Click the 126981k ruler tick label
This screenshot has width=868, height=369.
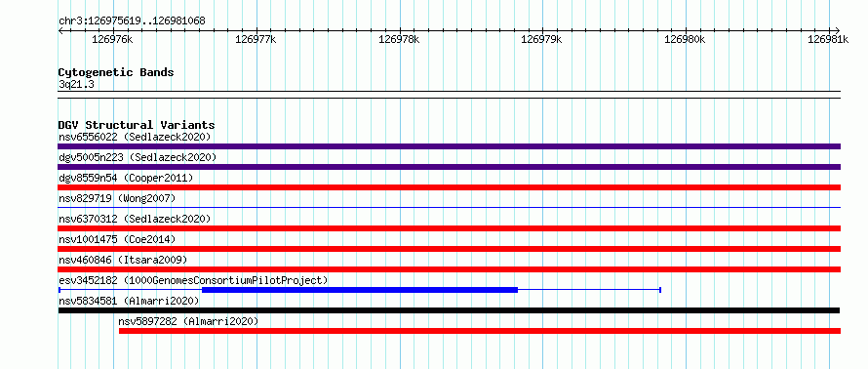click(x=828, y=39)
